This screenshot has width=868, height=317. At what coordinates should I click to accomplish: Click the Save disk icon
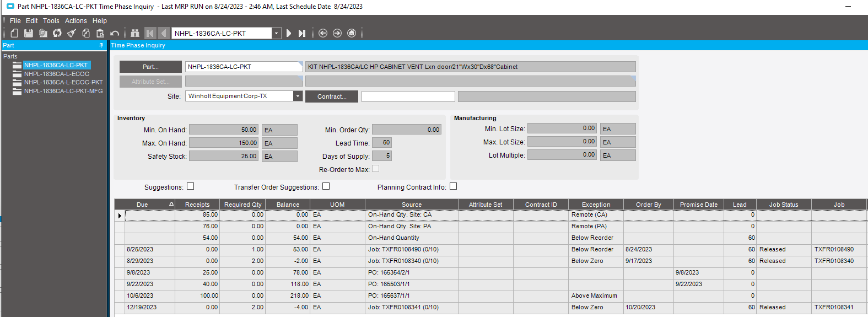[x=29, y=33]
